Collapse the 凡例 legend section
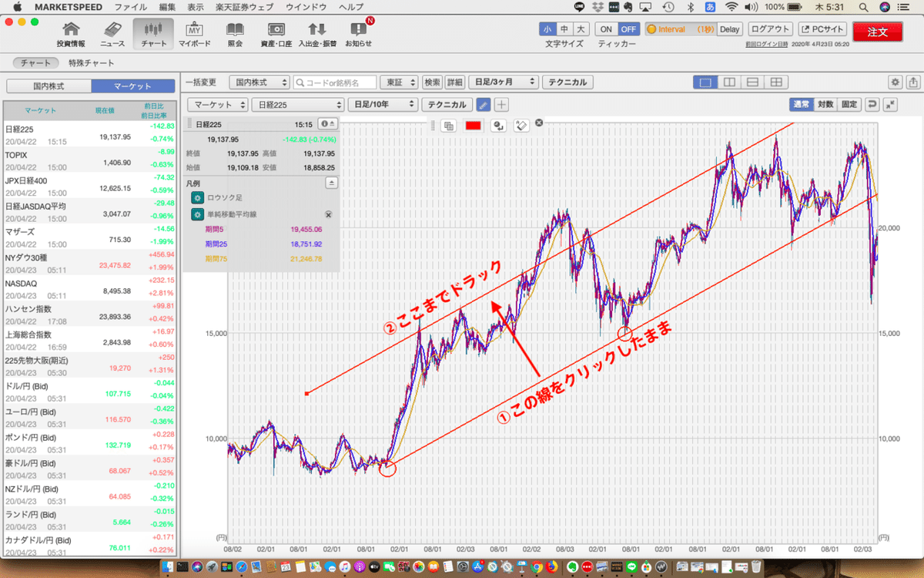 (332, 183)
